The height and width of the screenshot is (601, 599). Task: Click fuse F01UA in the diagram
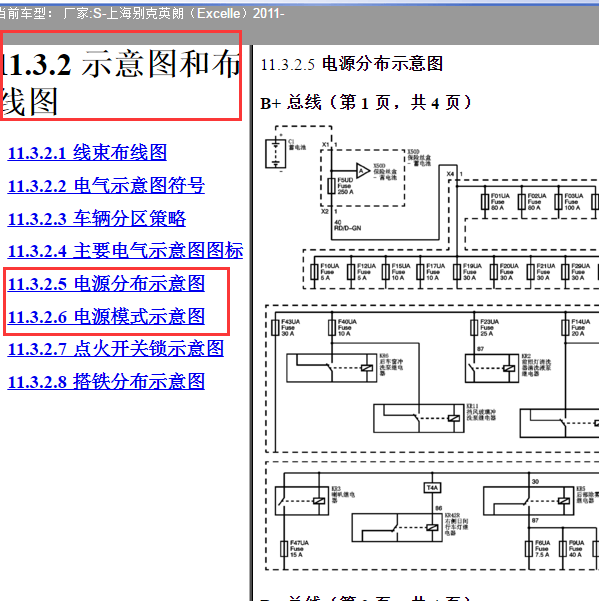pyautogui.click(x=485, y=202)
